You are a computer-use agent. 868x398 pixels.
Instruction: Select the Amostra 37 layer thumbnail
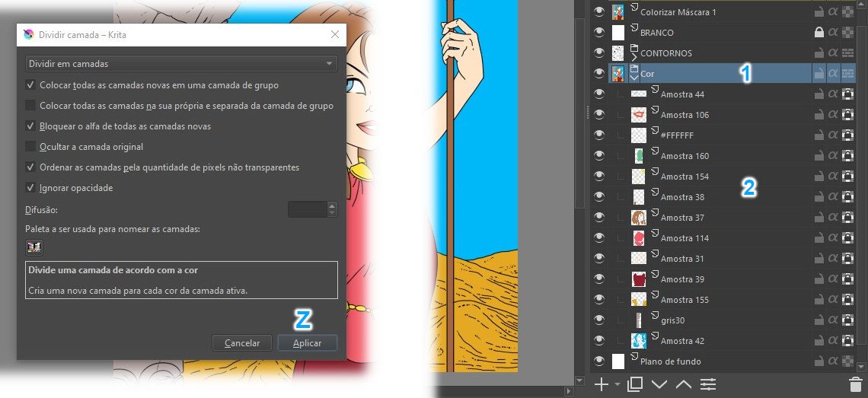(639, 218)
